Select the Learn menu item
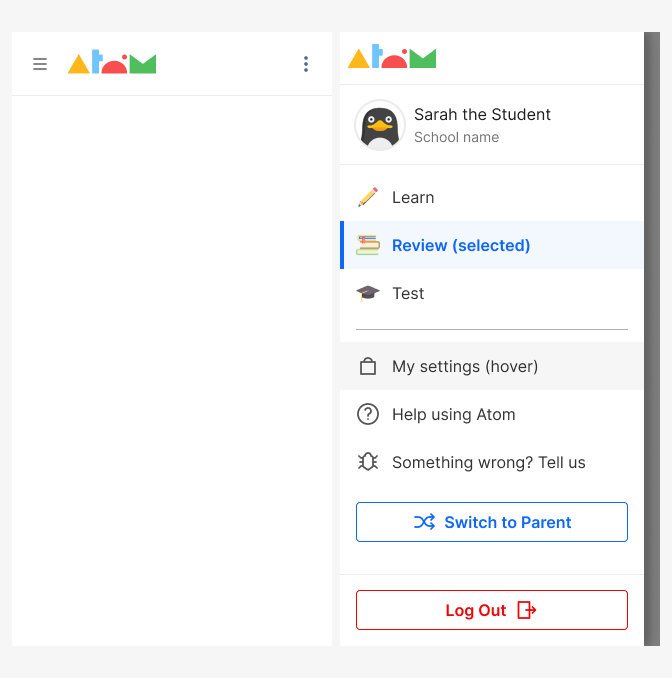The width and height of the screenshot is (672, 678). click(x=492, y=197)
